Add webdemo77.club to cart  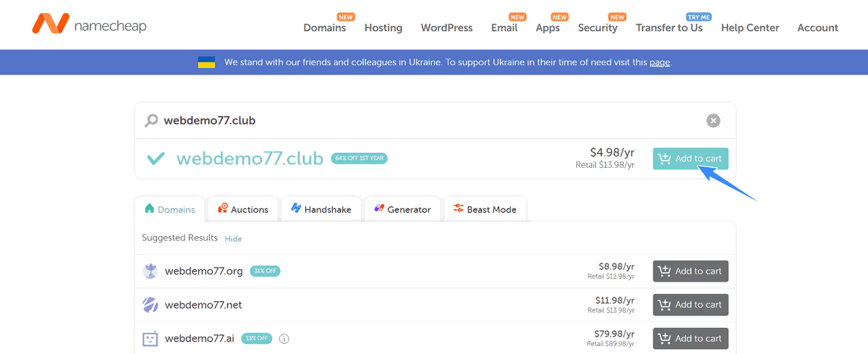[x=691, y=159]
